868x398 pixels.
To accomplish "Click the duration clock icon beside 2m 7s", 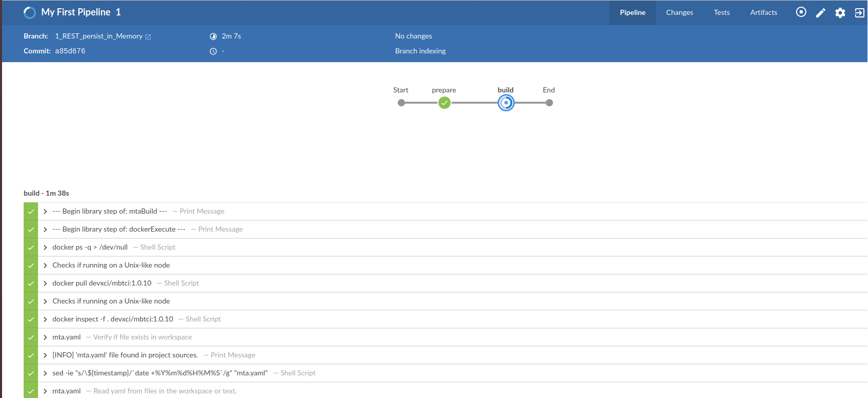I will coord(213,36).
